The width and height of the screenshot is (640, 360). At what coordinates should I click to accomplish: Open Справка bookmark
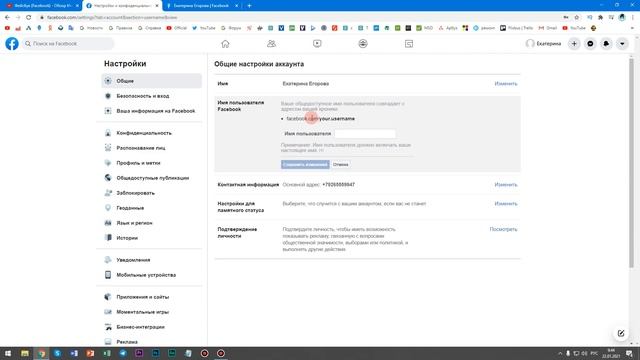pyautogui.click(x=150, y=28)
